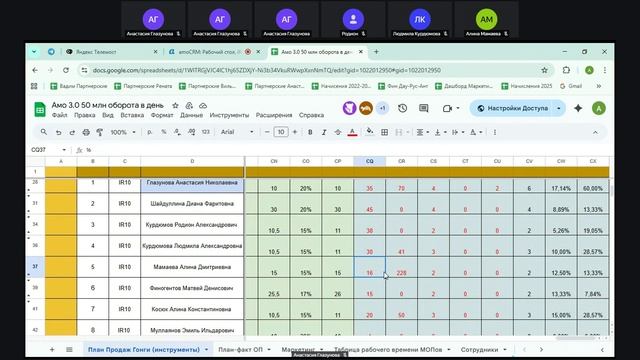Viewport: 640px width, 360px height.
Task: Select Таблица рабочего времени МОПов tab
Action: pyautogui.click(x=388, y=350)
